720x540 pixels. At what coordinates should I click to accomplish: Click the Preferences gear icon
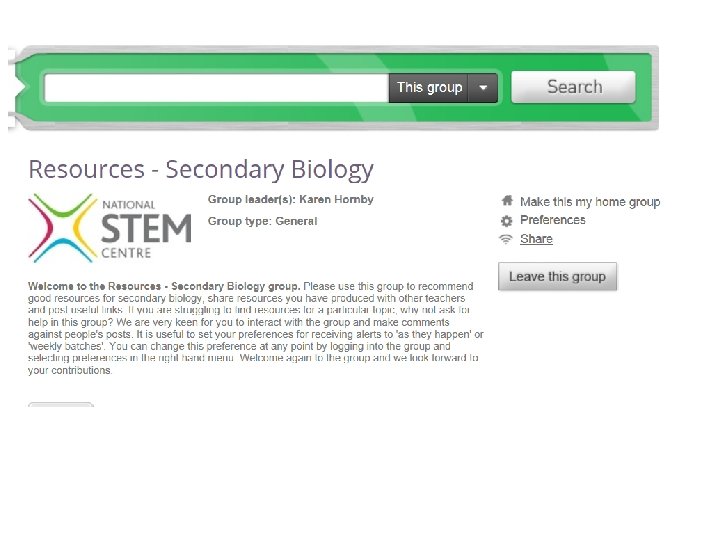pyautogui.click(x=507, y=220)
